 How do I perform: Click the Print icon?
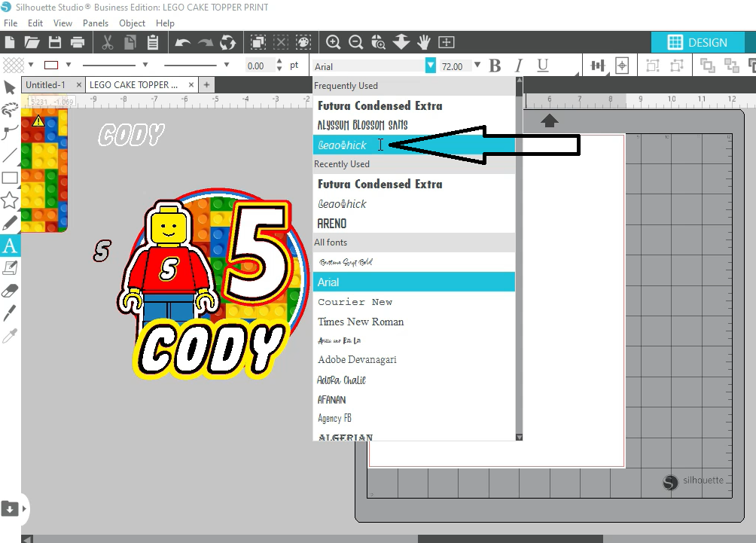78,42
